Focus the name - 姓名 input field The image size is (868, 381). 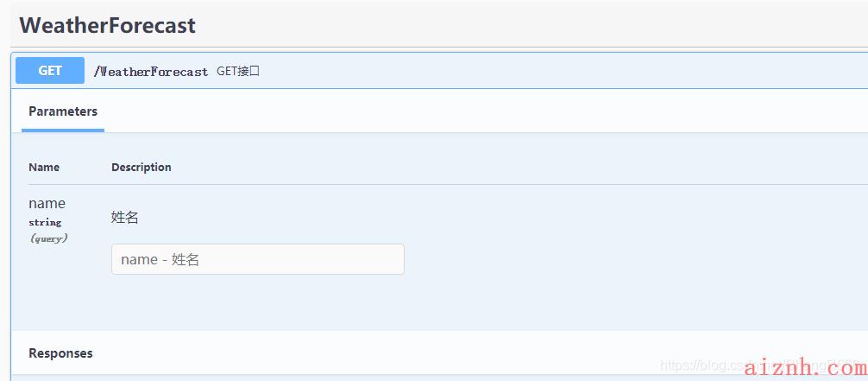click(x=258, y=259)
